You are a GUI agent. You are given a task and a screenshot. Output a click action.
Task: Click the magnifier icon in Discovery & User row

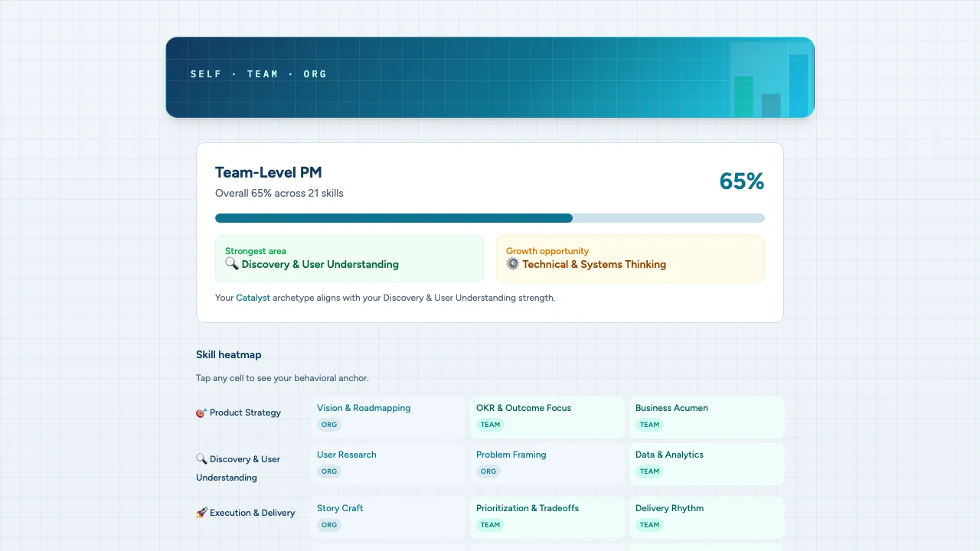(x=201, y=459)
